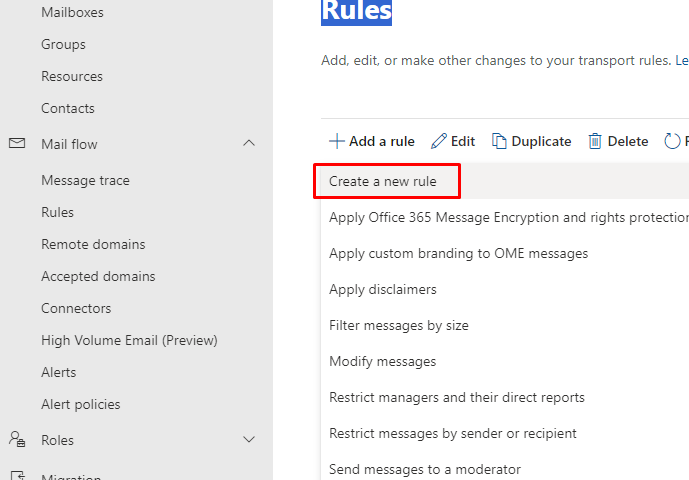Click the Mail flow envelope icon
Screen dimensions: 689x480
(x=17, y=144)
